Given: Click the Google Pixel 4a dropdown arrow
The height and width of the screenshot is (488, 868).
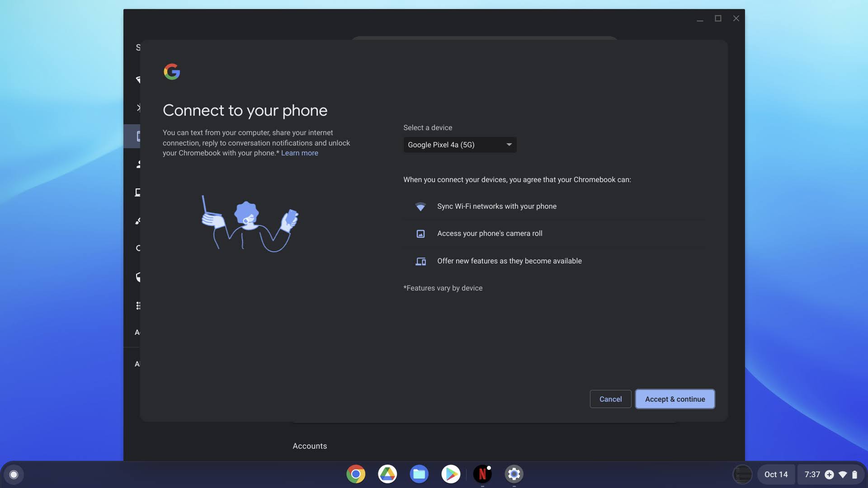Looking at the screenshot, I should point(509,145).
